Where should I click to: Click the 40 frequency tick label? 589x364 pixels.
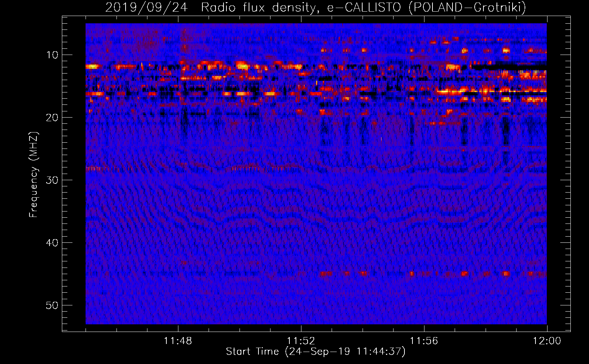[52, 243]
